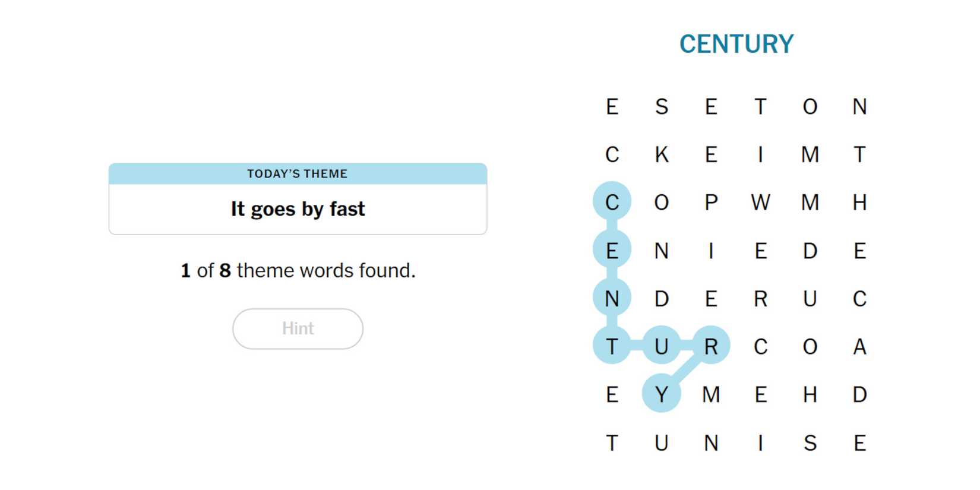
Task: Select the highlighted letter U tile
Action: point(661,346)
